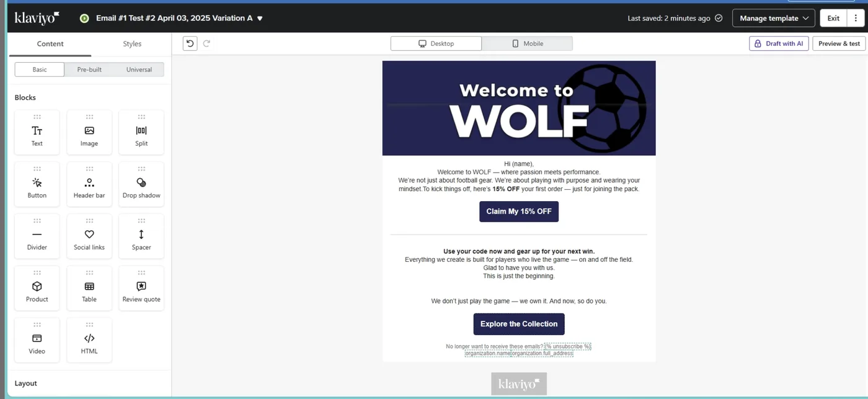Select the HTML block

tap(89, 341)
